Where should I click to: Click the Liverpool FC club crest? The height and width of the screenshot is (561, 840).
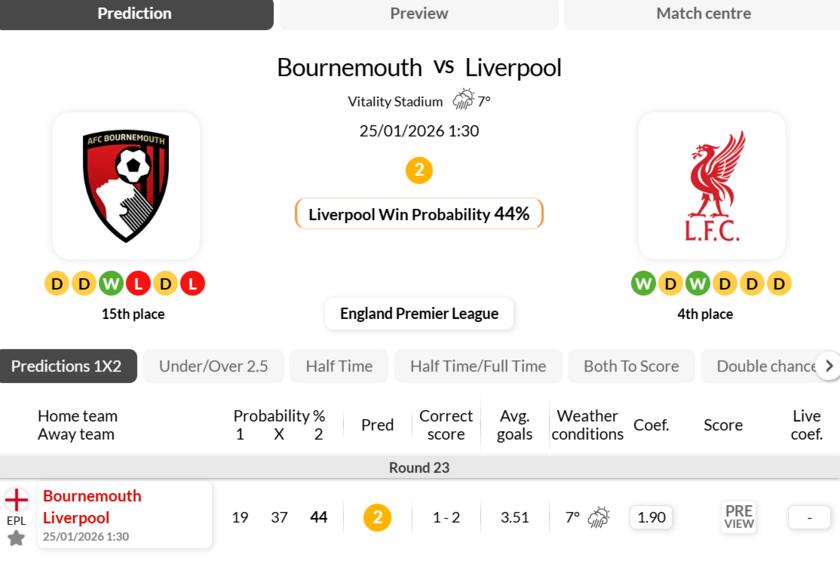[x=712, y=186]
